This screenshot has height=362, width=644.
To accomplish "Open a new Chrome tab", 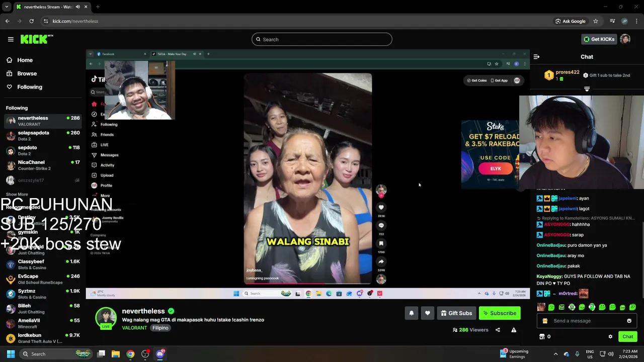I will (98, 7).
